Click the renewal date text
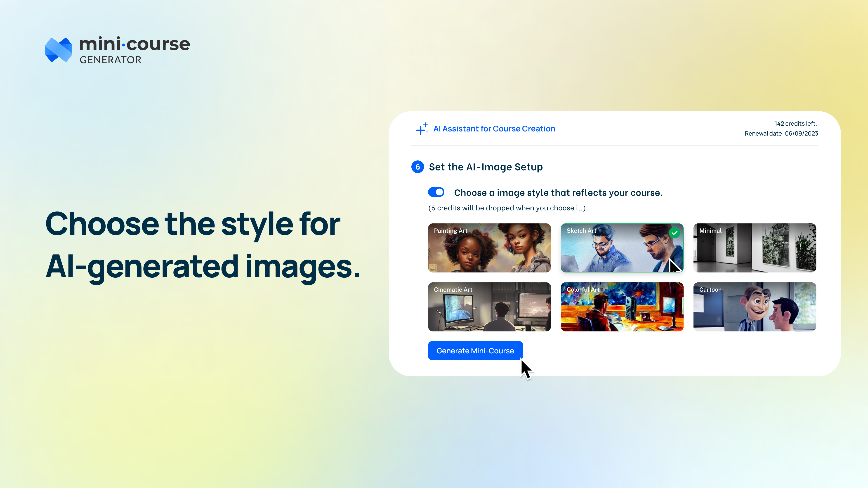The height and width of the screenshot is (488, 868). [x=781, y=134]
